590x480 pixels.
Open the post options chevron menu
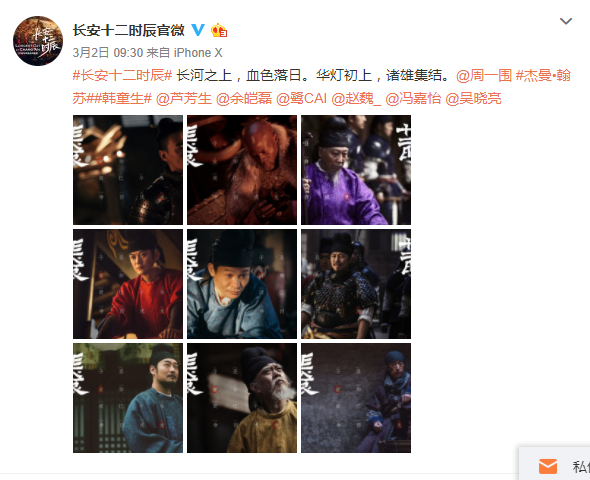[566, 21]
